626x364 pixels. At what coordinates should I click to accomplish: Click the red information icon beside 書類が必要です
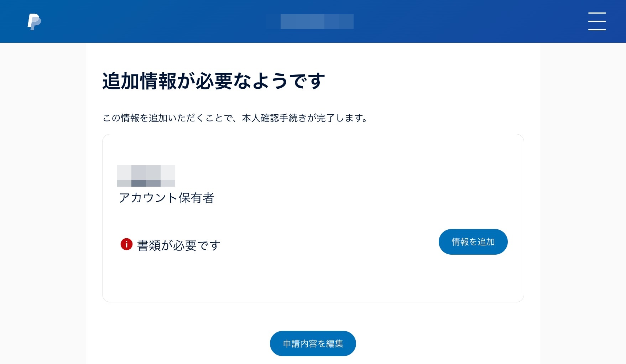point(126,245)
